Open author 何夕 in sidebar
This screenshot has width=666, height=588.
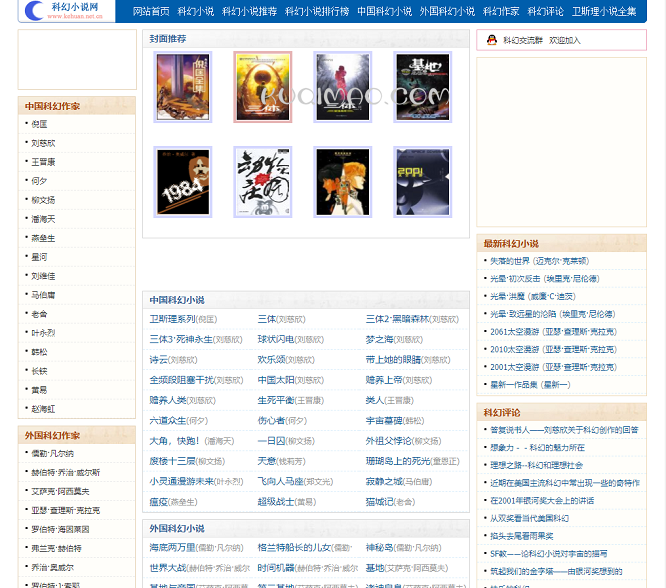pos(39,181)
